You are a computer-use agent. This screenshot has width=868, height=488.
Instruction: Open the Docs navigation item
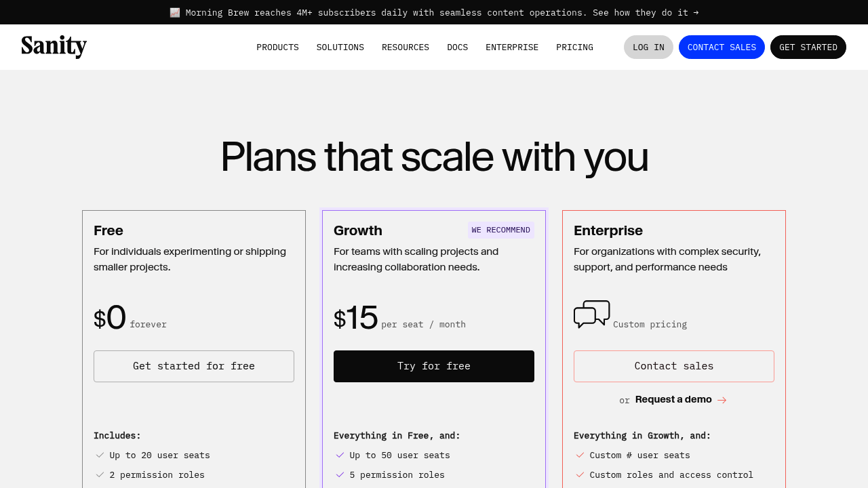click(458, 47)
